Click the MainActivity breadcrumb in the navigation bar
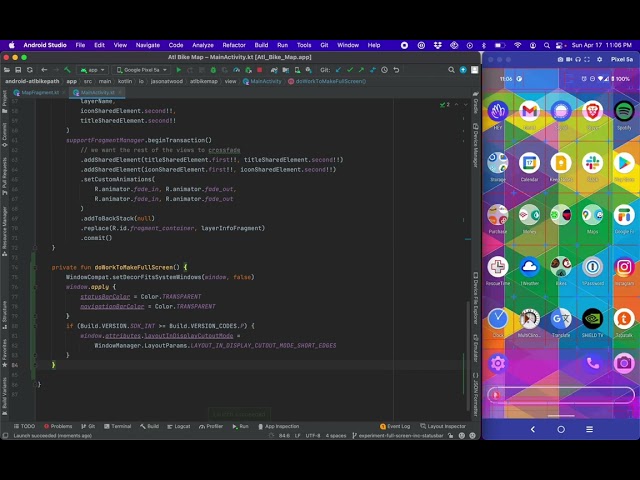640x480 pixels. (262, 81)
